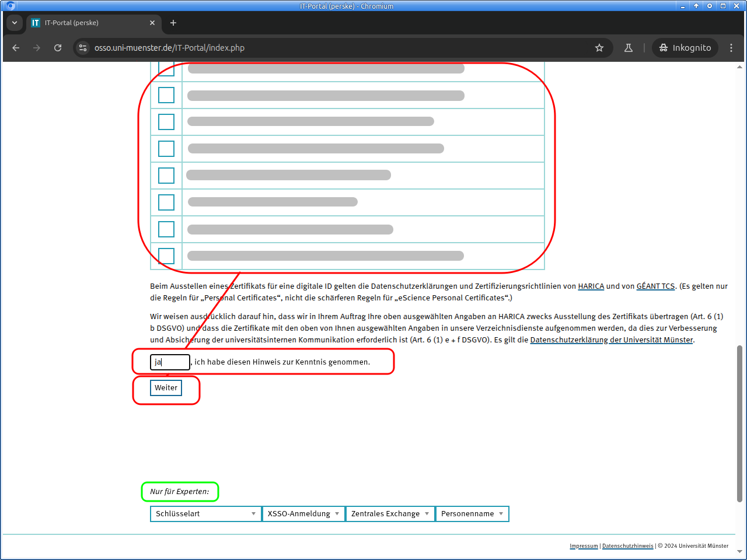
Task: Open the site information icon in address bar
Action: coord(83,48)
